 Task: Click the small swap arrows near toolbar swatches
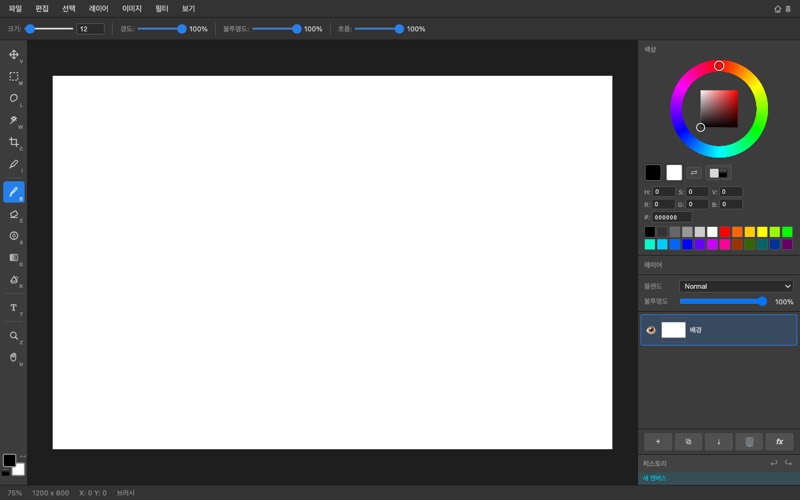pos(22,457)
